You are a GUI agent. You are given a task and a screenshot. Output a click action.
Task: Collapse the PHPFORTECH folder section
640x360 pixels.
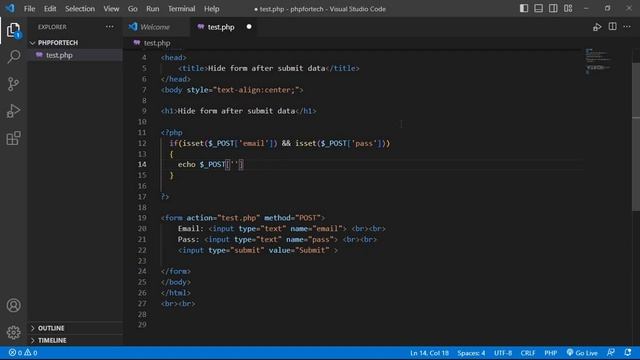75,42
